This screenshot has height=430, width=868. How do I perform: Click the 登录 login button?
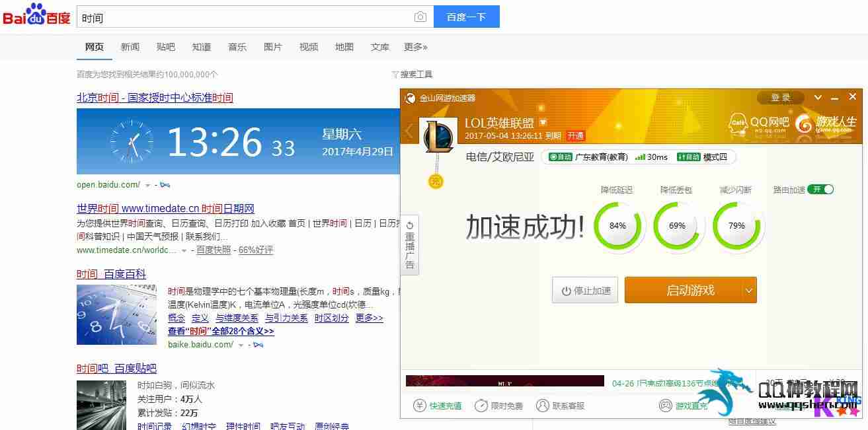[x=781, y=98]
